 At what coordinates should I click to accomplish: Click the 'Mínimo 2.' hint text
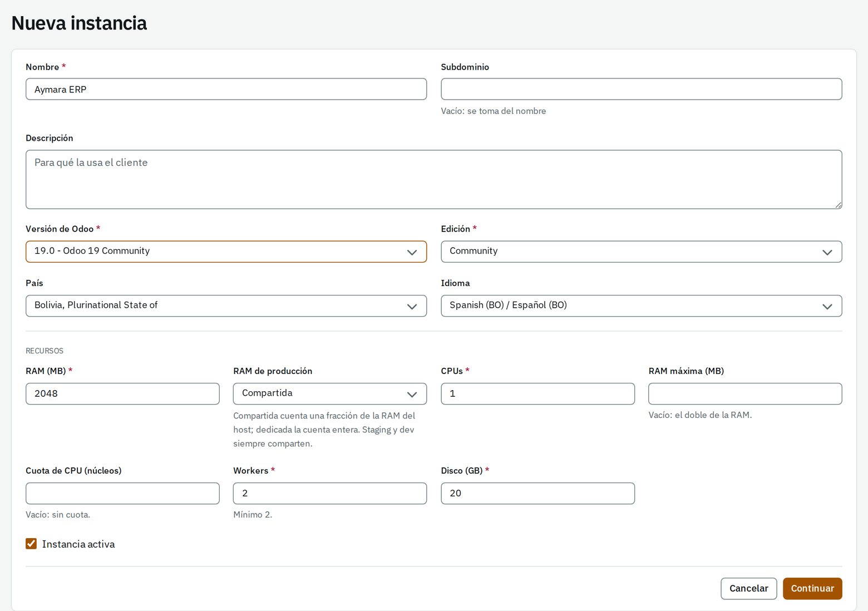pyautogui.click(x=253, y=515)
